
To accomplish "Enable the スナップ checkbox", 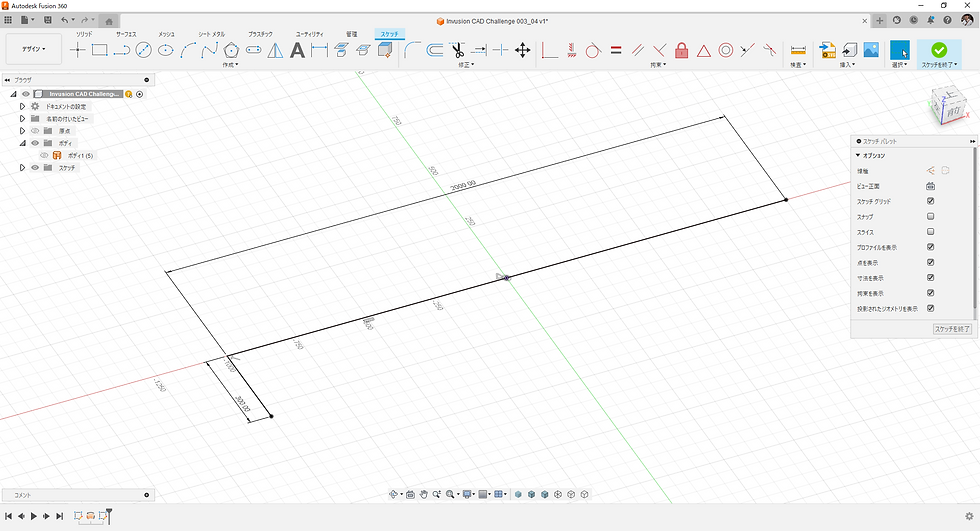I will (x=931, y=216).
